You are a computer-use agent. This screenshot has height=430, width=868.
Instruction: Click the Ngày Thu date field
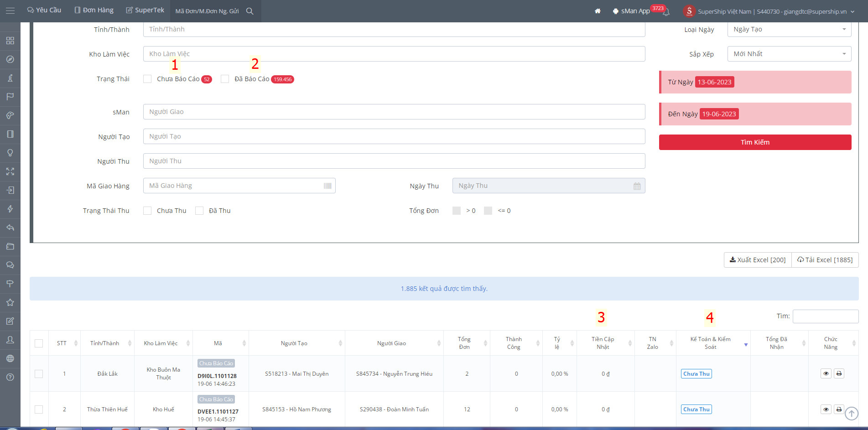[549, 186]
